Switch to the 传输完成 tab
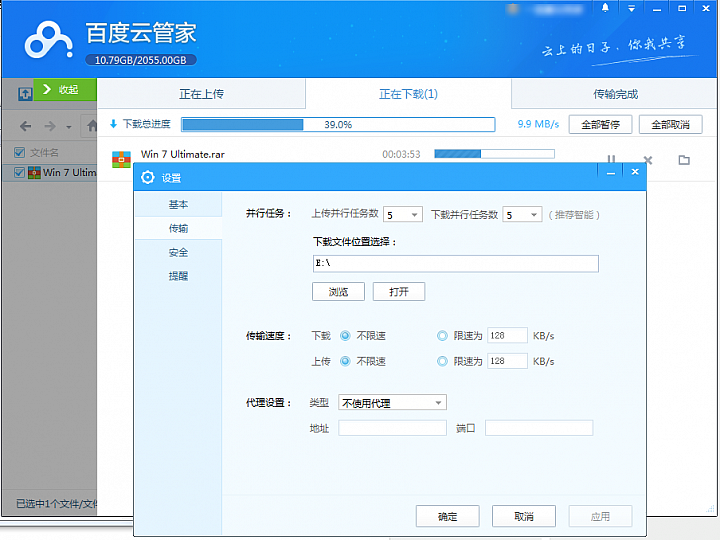720x540 pixels. (615, 94)
